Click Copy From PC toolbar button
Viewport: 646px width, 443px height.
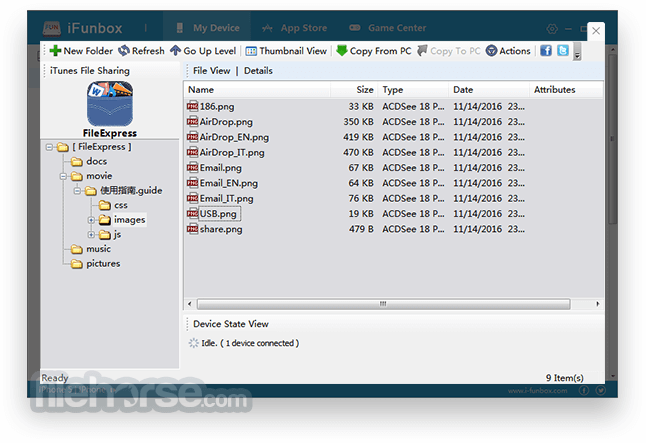[374, 51]
